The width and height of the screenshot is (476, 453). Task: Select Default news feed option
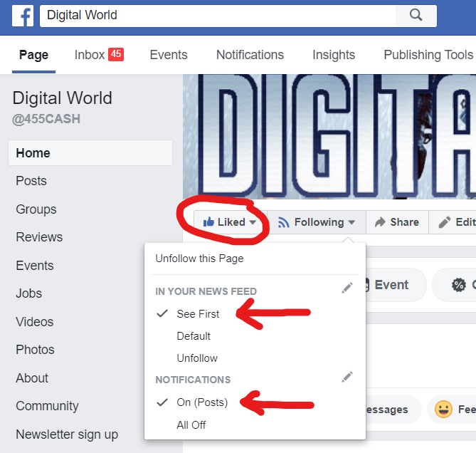click(x=194, y=336)
